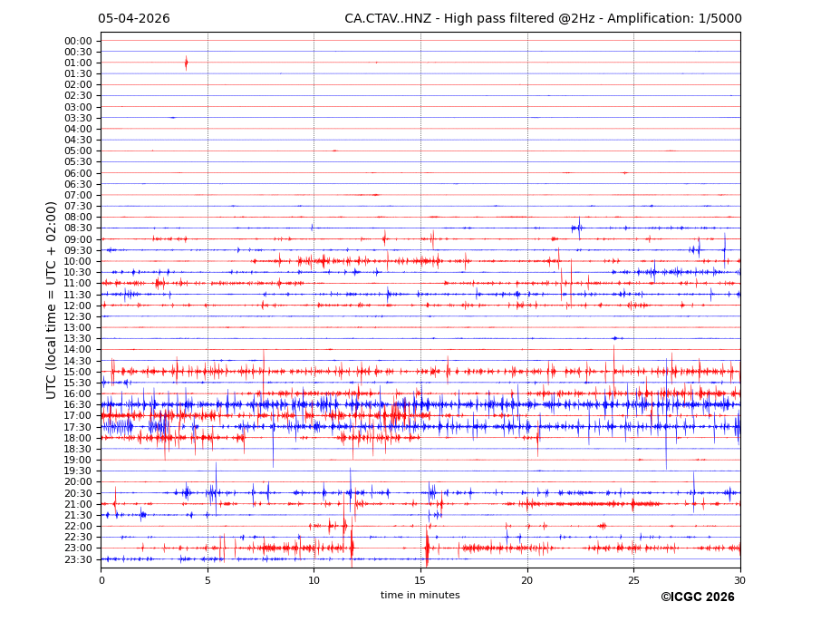Select the 23:30 time row label
This screenshot has height=631, width=840.
pos(78,559)
